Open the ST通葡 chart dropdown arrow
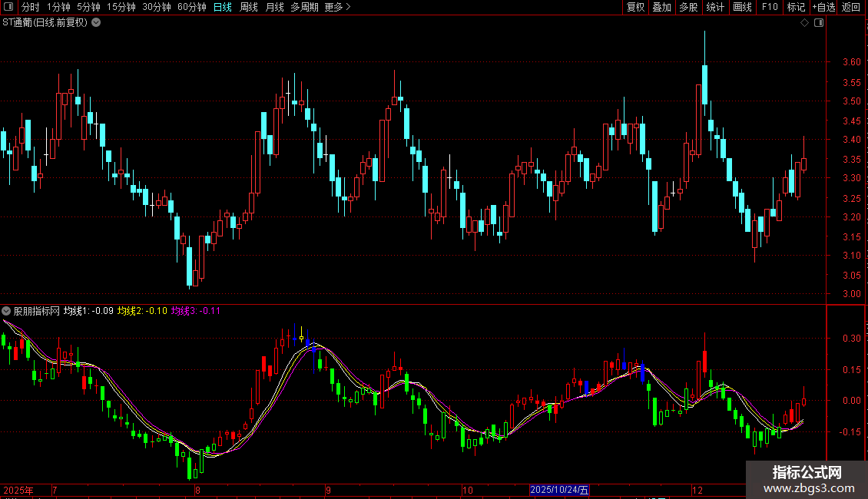The width and height of the screenshot is (868, 499). tap(96, 23)
